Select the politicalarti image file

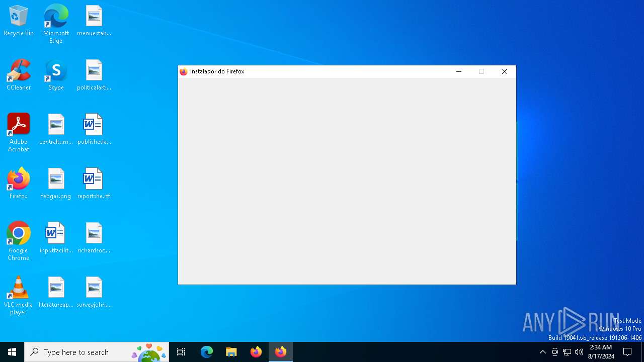94,75
